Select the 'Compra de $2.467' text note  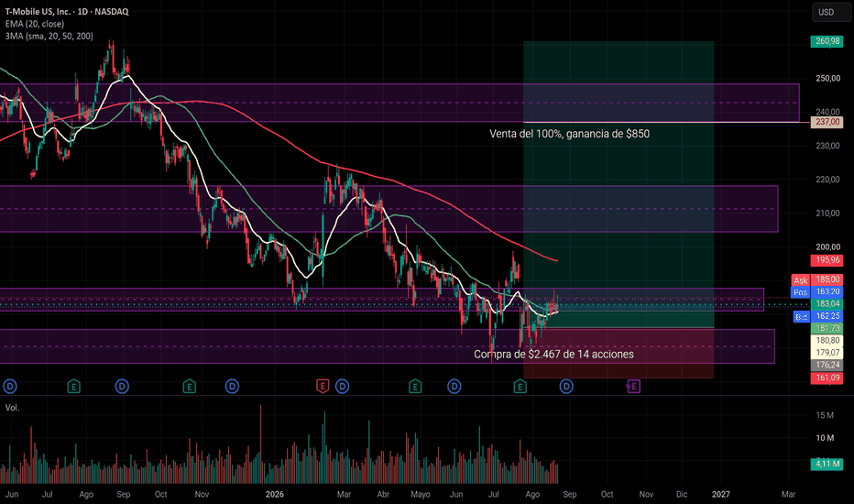pyautogui.click(x=553, y=354)
